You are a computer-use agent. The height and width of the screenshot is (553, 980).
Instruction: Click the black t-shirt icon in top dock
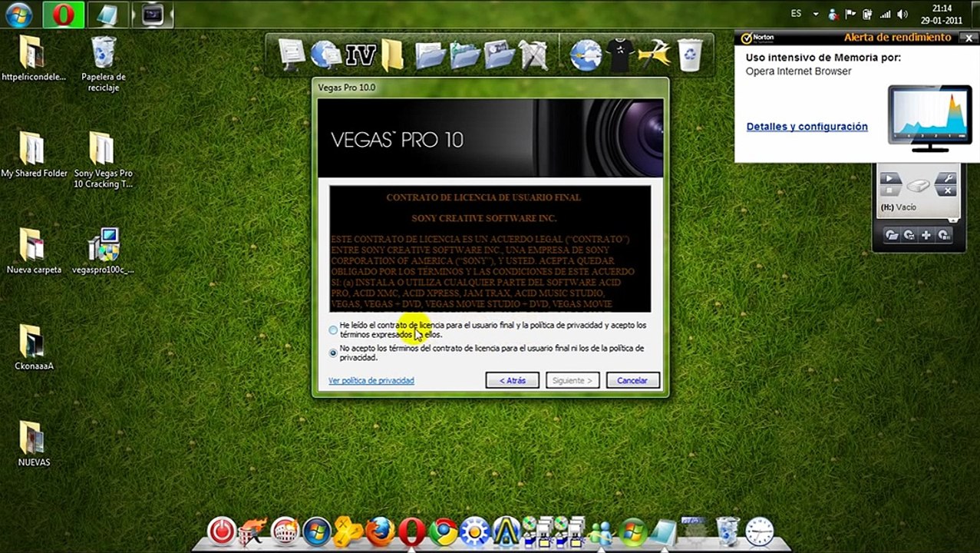[x=620, y=55]
